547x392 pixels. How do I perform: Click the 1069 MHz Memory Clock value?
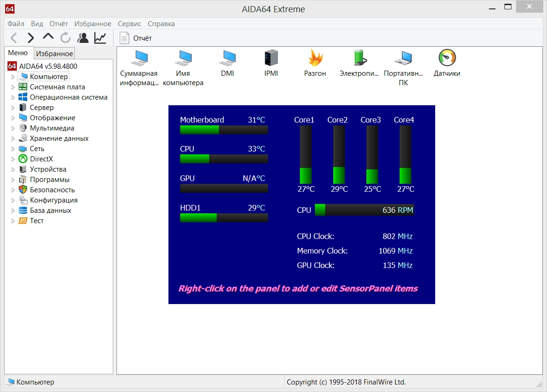(x=395, y=251)
